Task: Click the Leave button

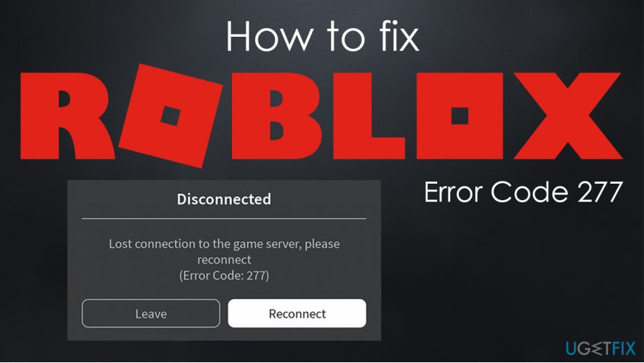Action: 151,313
